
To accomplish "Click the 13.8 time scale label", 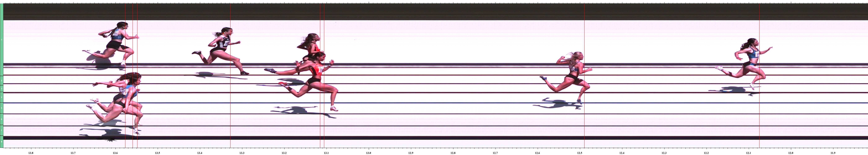I will 31,153.
